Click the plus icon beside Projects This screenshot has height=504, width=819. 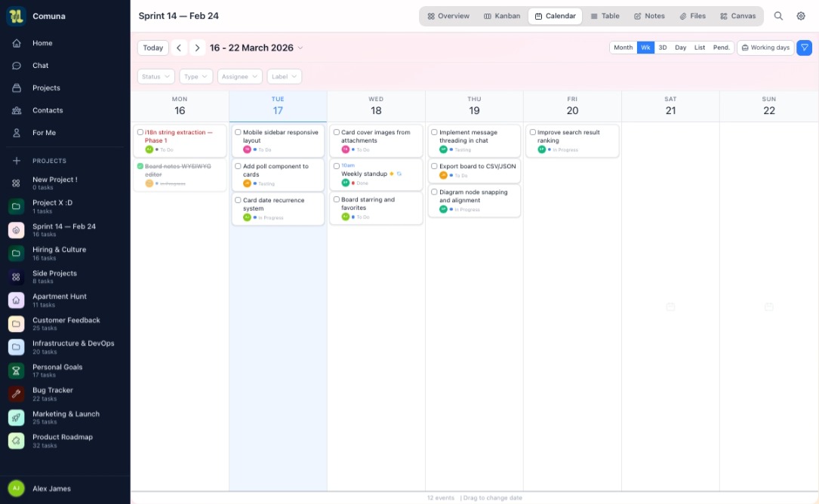17,161
